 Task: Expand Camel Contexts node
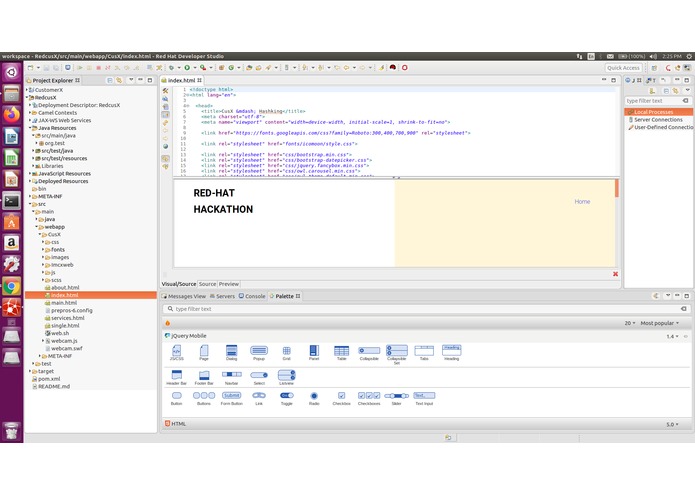coord(30,113)
